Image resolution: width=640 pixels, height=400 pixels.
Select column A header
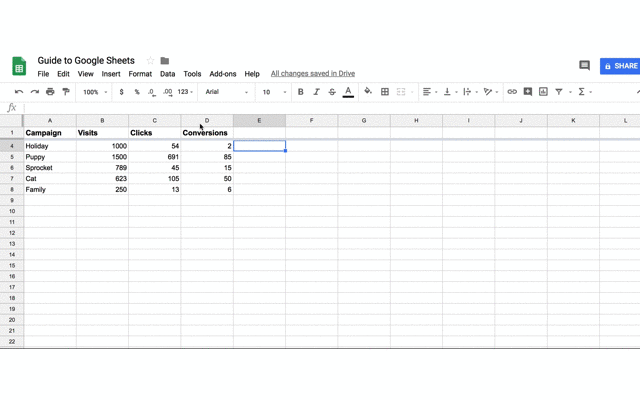point(50,120)
